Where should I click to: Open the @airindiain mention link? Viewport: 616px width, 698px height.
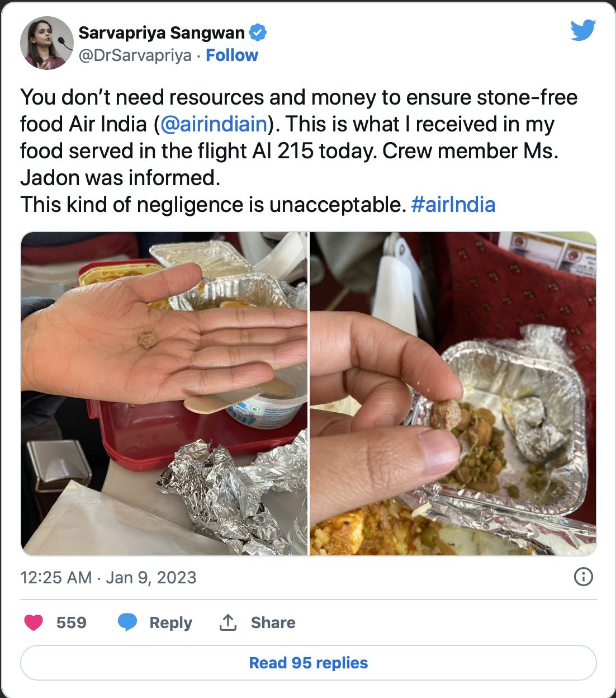(x=214, y=124)
